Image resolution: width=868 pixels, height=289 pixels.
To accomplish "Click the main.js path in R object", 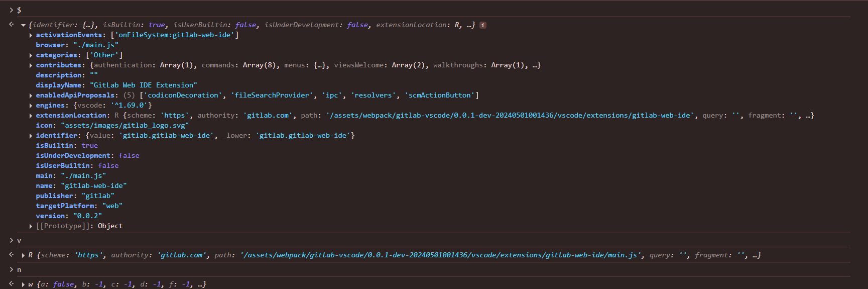I will click(441, 255).
